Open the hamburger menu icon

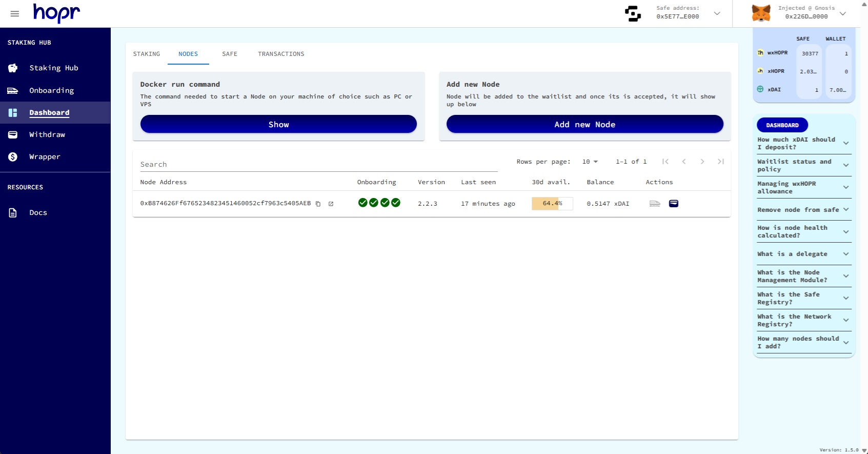(x=15, y=14)
